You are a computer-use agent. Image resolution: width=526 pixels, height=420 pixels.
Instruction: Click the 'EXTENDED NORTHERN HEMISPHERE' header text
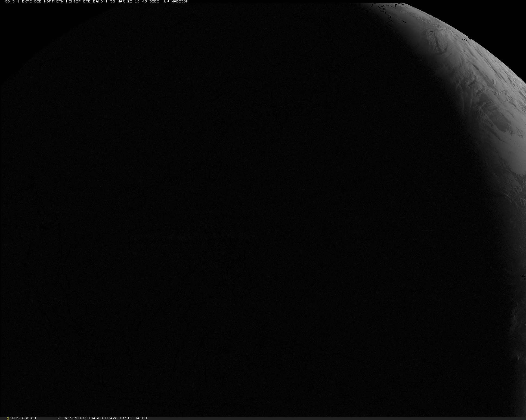pos(56,1)
